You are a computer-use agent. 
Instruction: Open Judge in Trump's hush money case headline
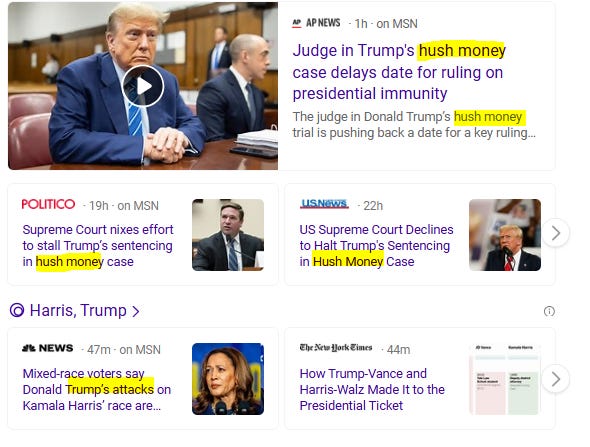coord(399,72)
